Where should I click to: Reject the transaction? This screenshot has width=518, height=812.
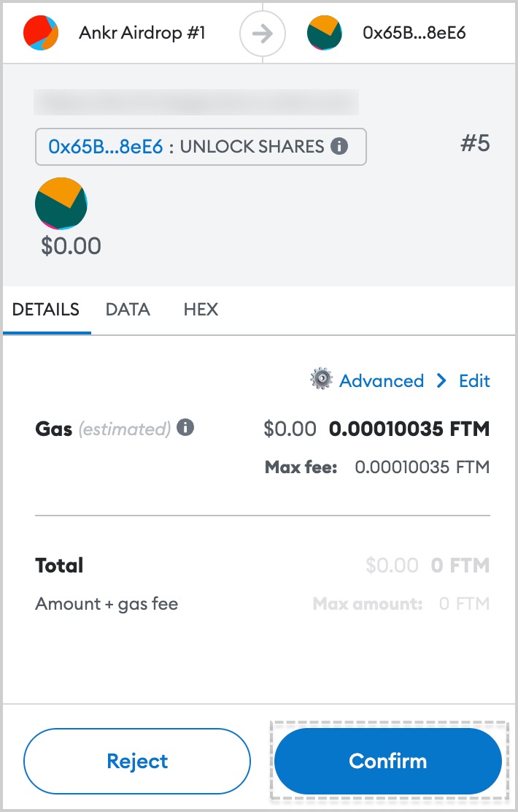137,761
